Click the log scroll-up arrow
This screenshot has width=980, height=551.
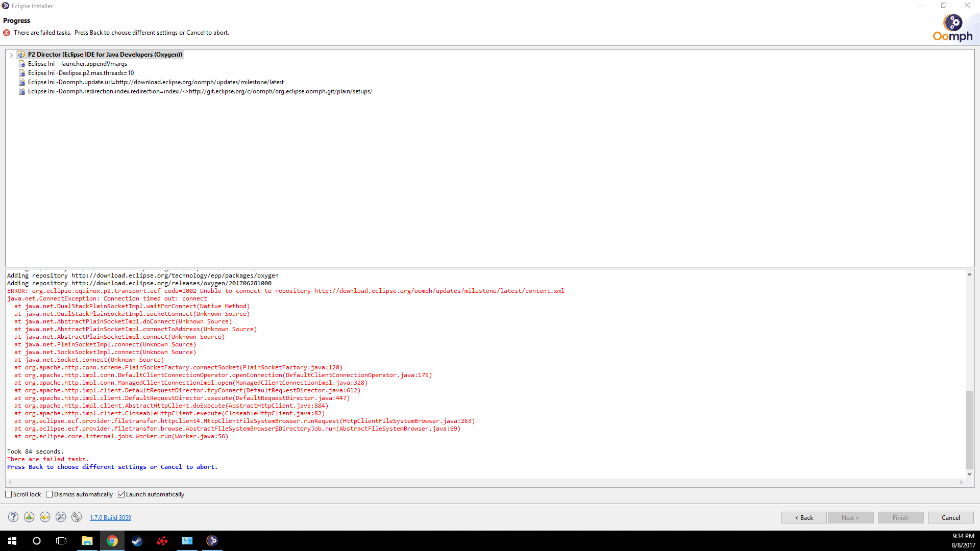pyautogui.click(x=969, y=274)
